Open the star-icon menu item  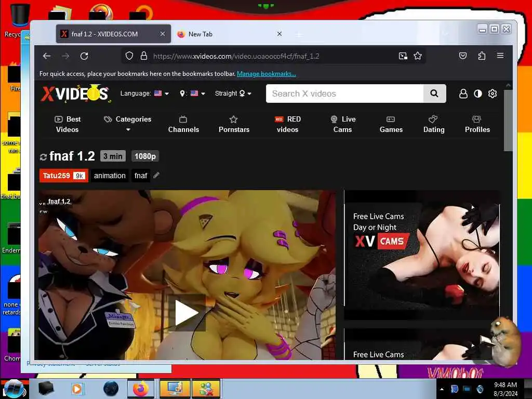point(234,124)
